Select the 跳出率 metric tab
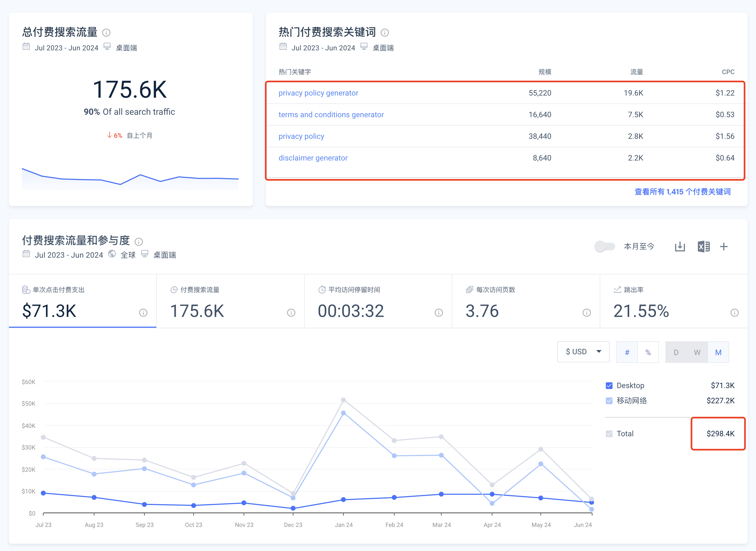 [674, 301]
